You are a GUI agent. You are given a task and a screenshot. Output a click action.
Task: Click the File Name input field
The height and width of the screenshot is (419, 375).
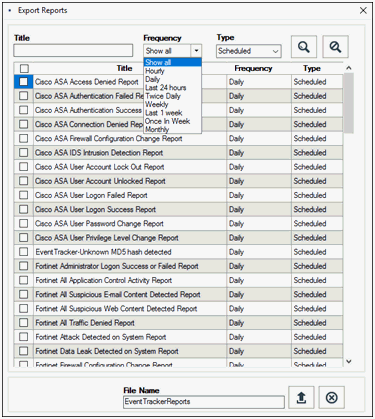tap(204, 402)
